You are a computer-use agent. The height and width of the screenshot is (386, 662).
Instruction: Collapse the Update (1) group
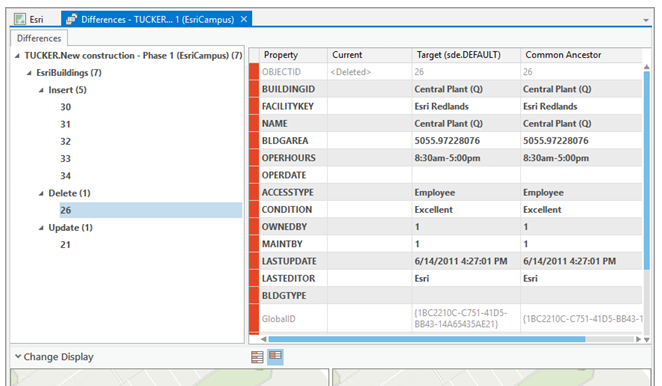point(41,228)
